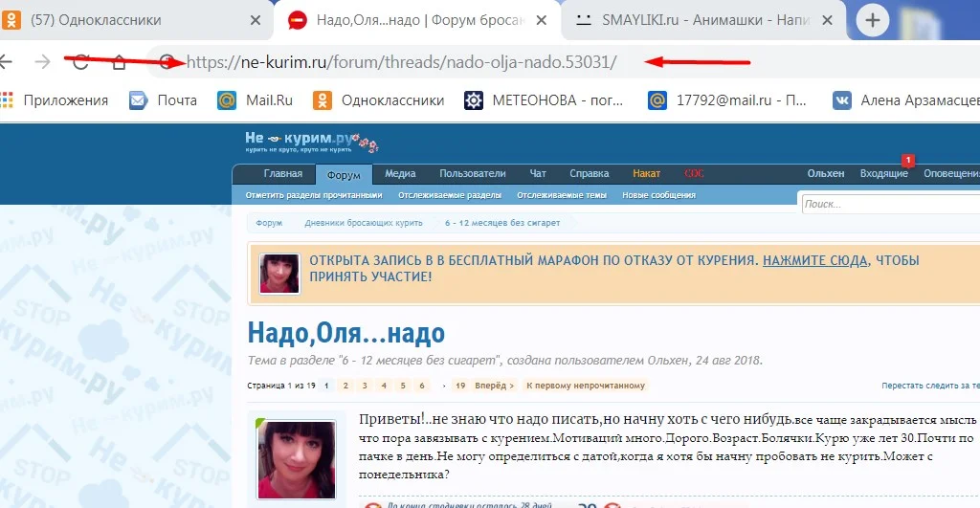Open the Почта envelope bookmark
The height and width of the screenshot is (508, 980).
163,100
